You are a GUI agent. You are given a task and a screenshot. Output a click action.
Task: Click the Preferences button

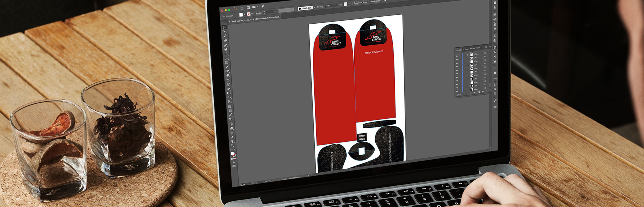376,1
